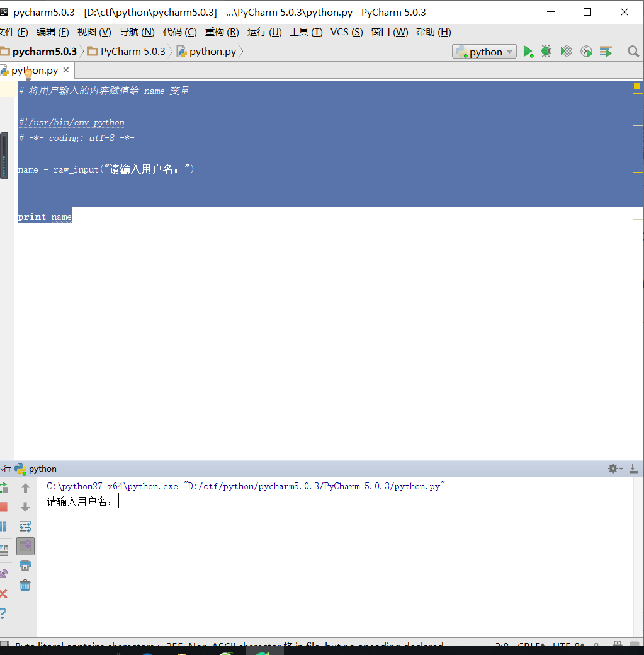
Task: Toggle soft-wrap in the console
Action: click(25, 527)
